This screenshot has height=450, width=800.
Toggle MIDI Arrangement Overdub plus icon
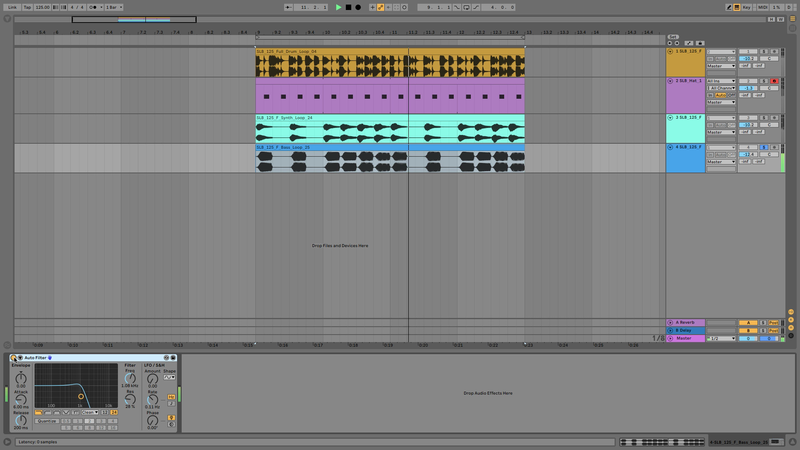[372, 7]
